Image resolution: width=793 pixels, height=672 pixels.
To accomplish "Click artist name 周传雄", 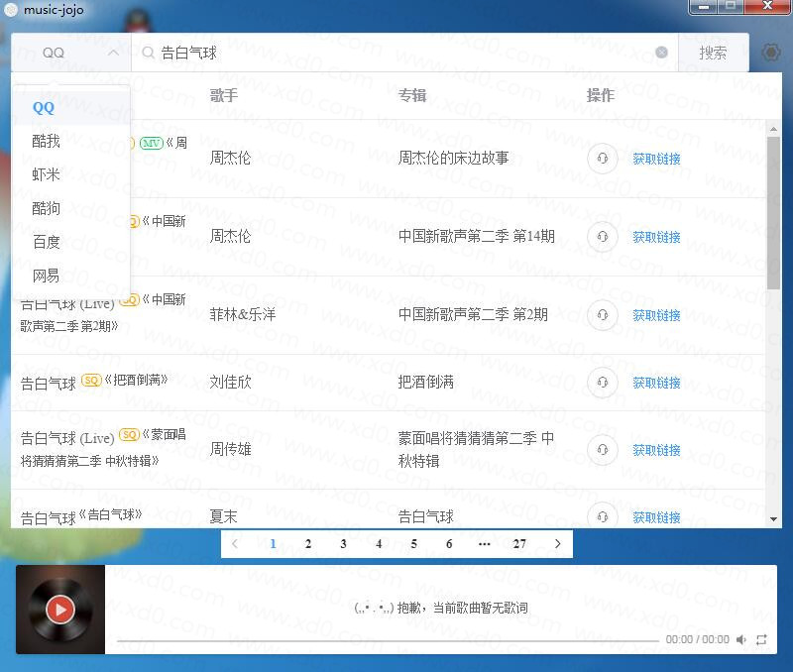I will (231, 449).
